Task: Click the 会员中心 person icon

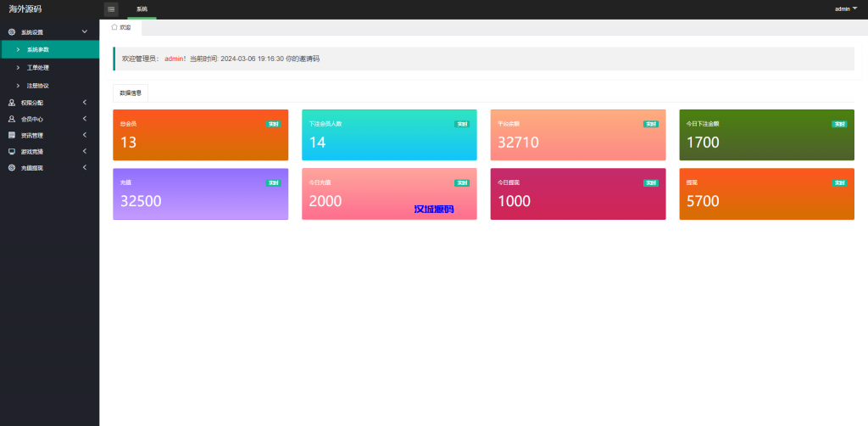Action: [x=12, y=119]
